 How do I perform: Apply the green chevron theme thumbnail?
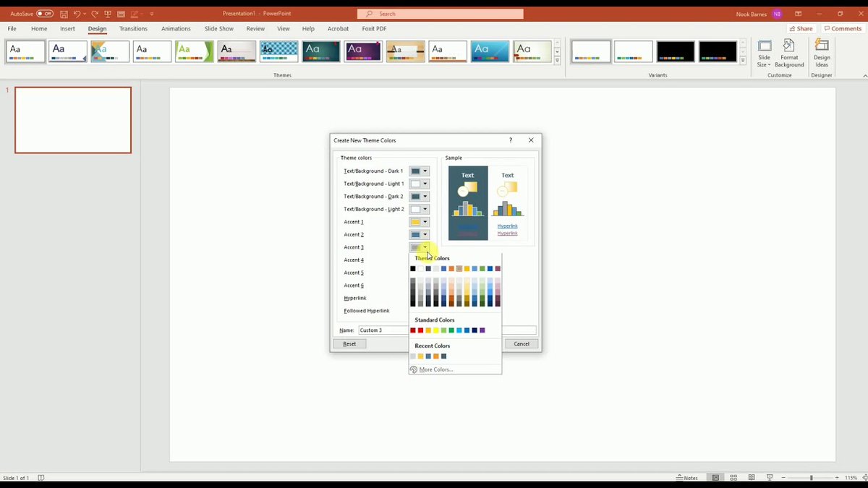[195, 51]
